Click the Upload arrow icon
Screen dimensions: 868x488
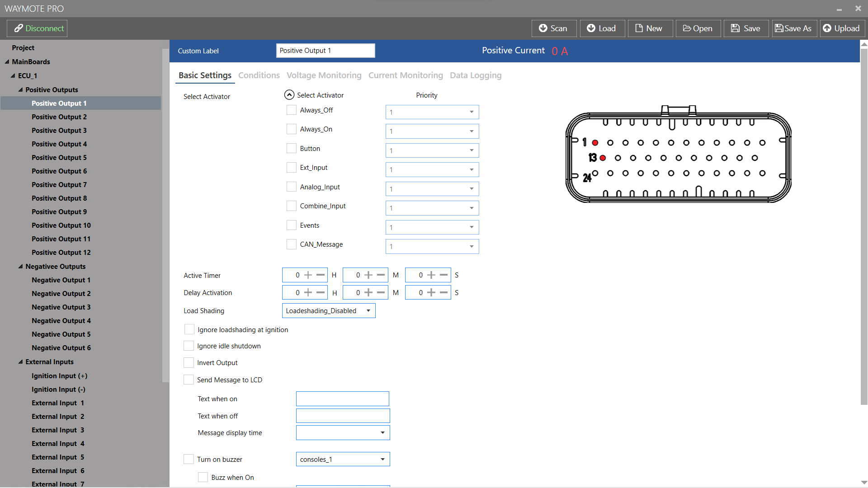click(827, 28)
